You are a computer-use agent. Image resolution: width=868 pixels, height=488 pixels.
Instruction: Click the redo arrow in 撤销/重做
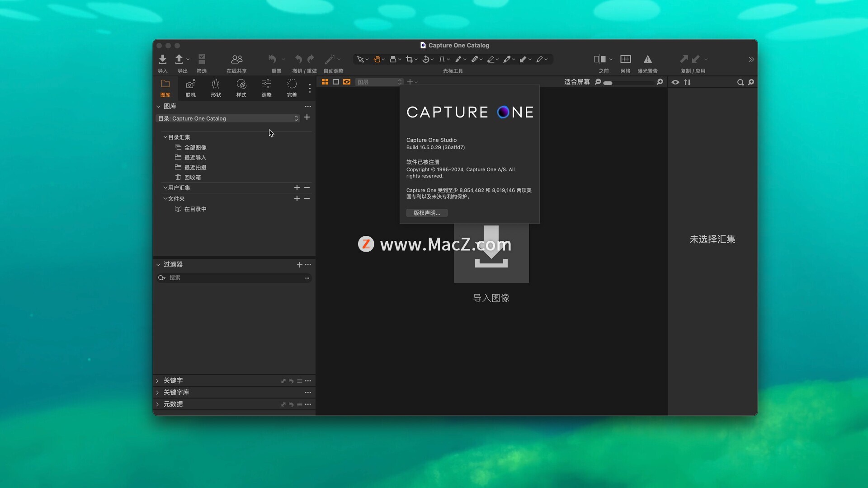point(311,59)
